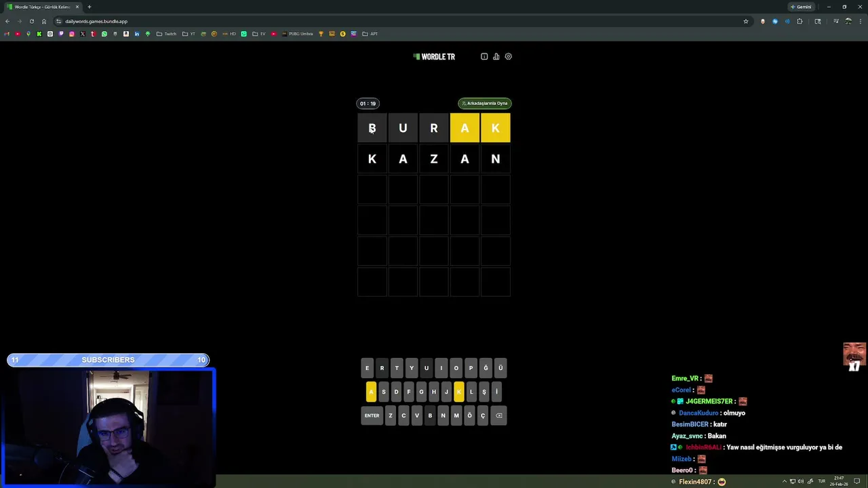Open the media controls icon in toolbar

point(836,21)
